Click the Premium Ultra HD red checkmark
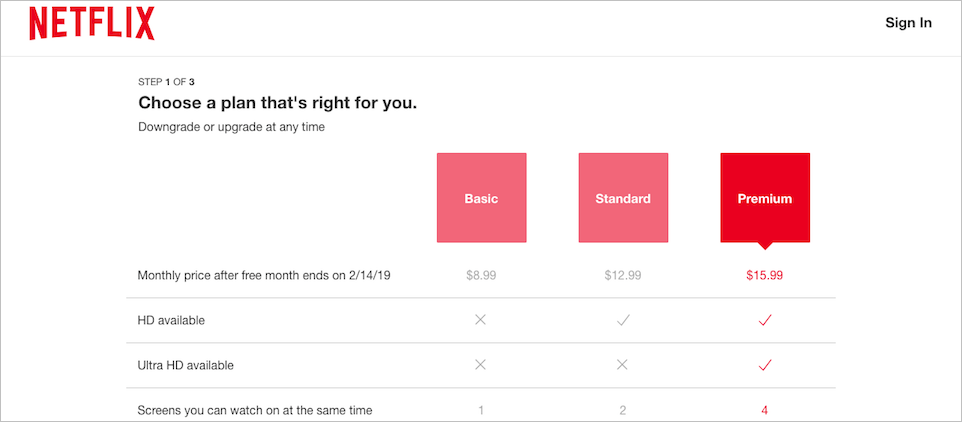Viewport: 962px width, 422px height. point(765,365)
